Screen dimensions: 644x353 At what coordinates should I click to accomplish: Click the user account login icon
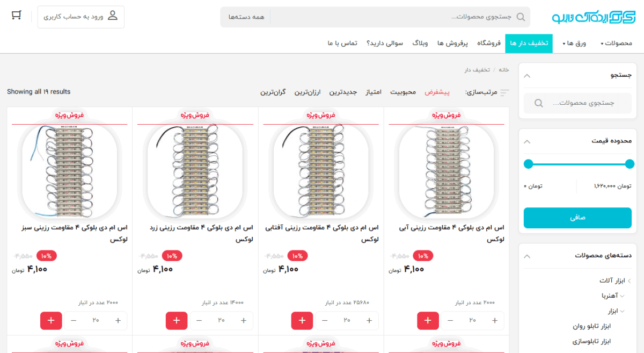(112, 16)
